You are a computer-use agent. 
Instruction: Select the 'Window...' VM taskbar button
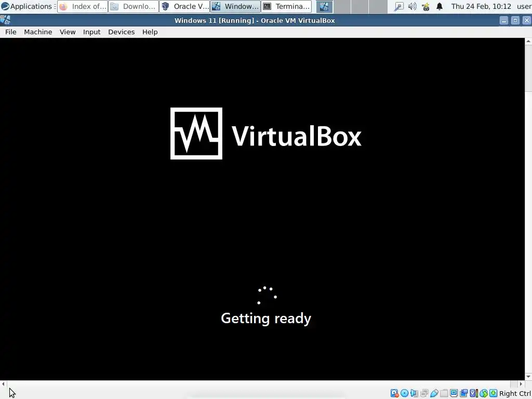point(235,6)
